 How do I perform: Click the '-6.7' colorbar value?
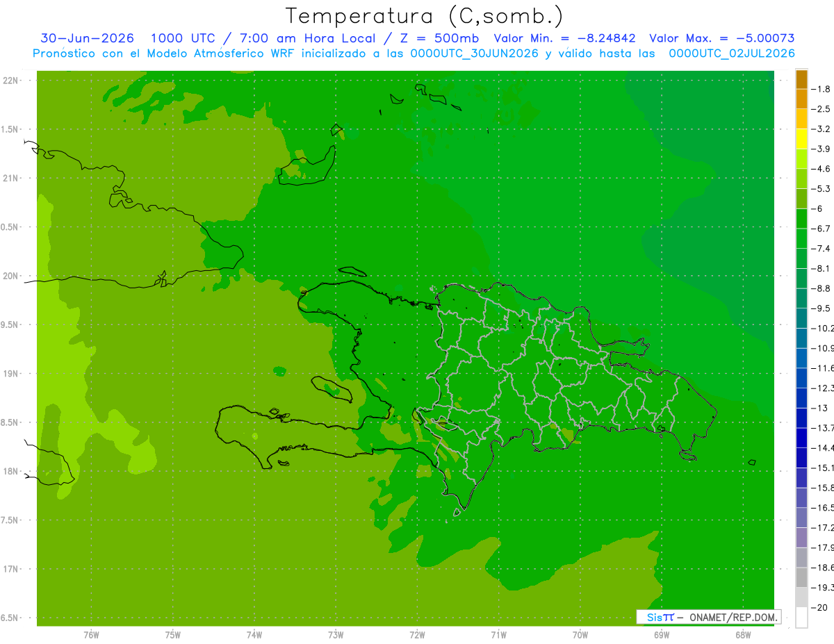tap(821, 229)
